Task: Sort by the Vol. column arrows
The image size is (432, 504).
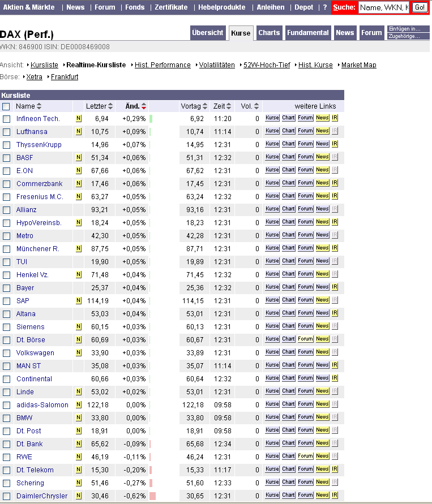Action: pos(256,106)
